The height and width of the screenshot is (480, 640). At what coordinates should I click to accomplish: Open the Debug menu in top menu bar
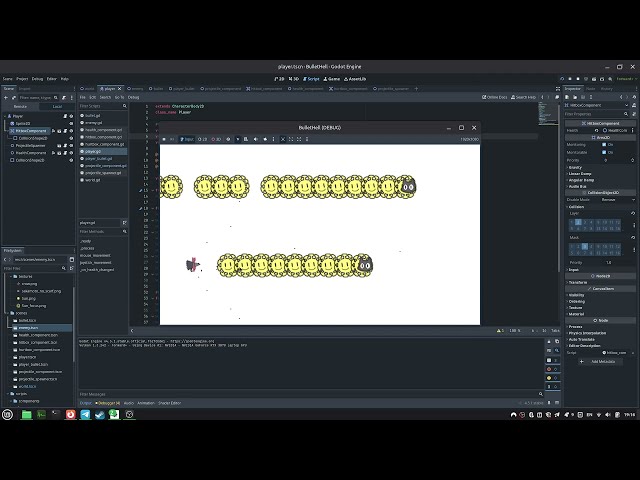pos(37,79)
